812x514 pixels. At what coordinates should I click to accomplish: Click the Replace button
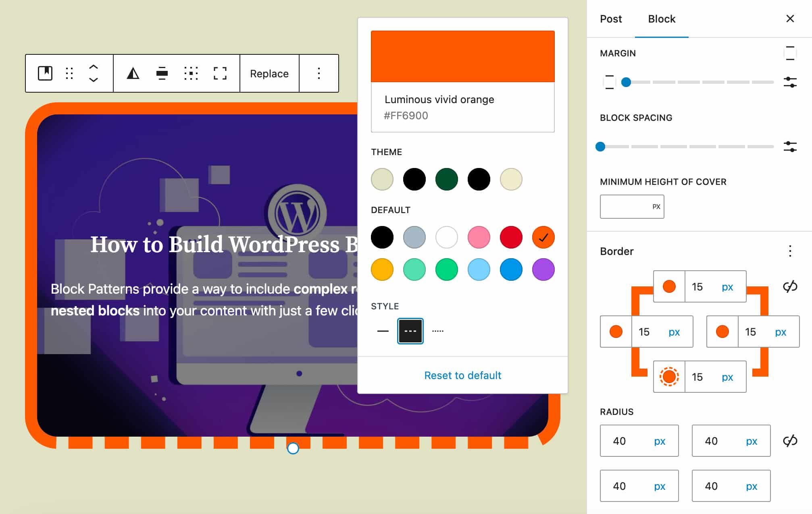tap(269, 74)
